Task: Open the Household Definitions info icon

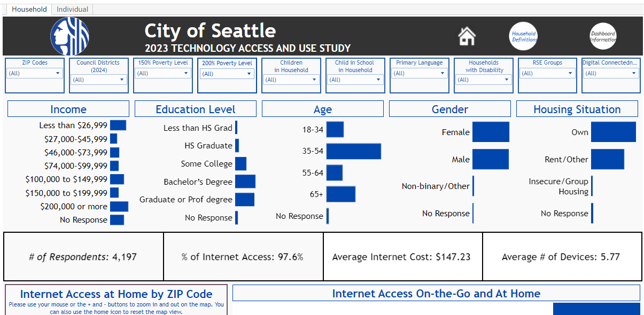Action: point(523,36)
